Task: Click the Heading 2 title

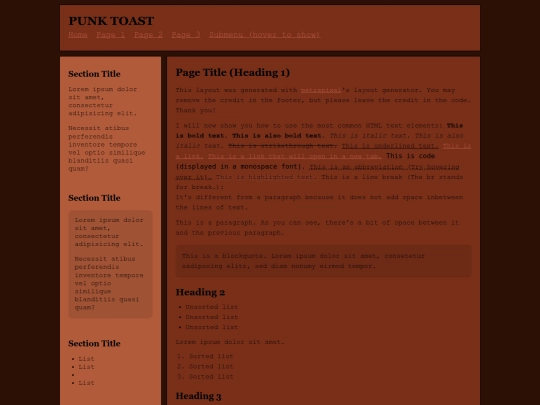Action: (200, 292)
